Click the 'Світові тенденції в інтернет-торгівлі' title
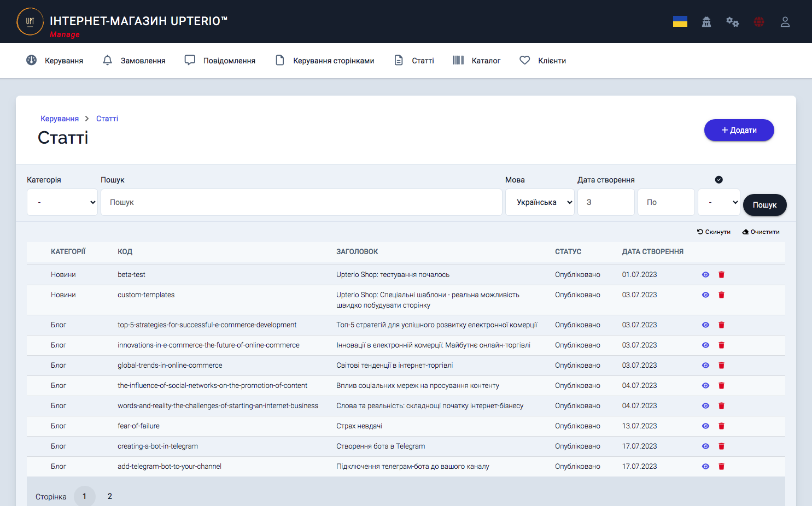The width and height of the screenshot is (812, 506). (395, 366)
